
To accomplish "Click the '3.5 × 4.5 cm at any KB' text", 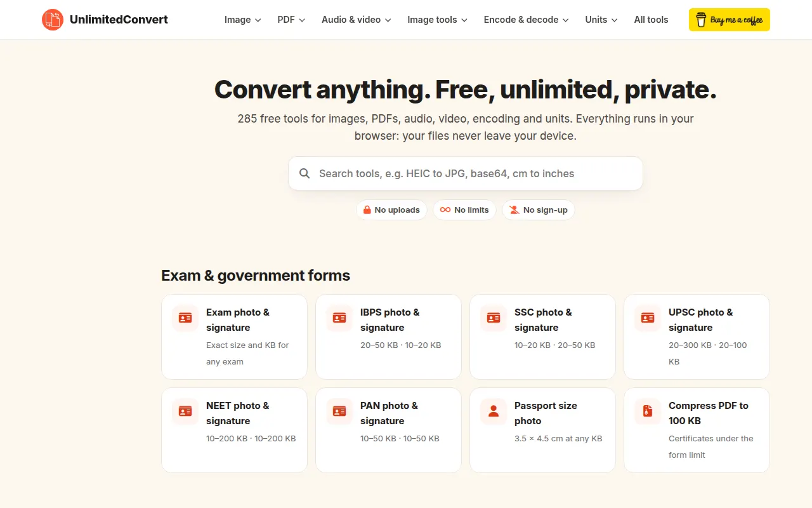I will [558, 439].
